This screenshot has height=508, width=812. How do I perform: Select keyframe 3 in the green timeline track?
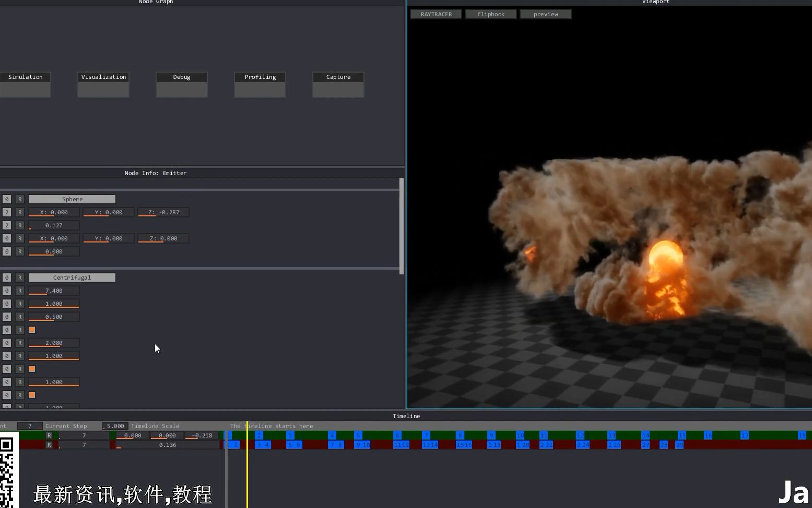pyautogui.click(x=290, y=435)
